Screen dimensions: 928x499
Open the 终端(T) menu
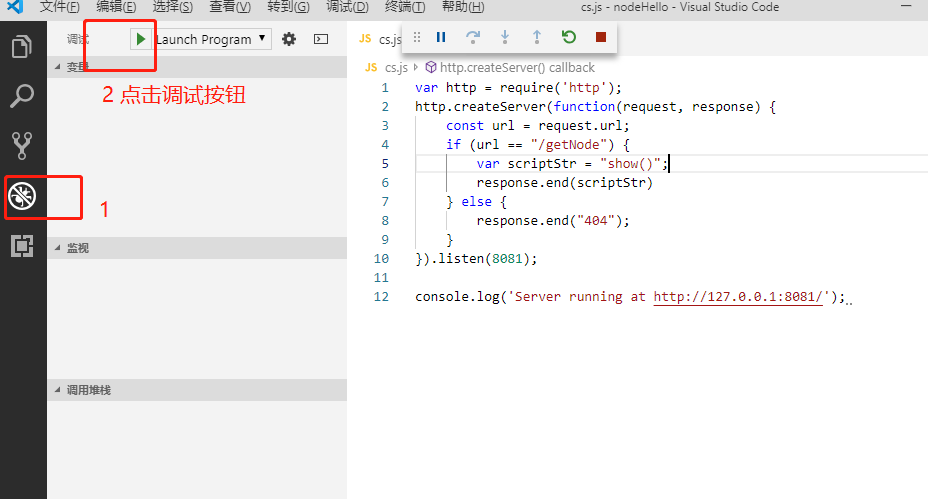coord(405,7)
